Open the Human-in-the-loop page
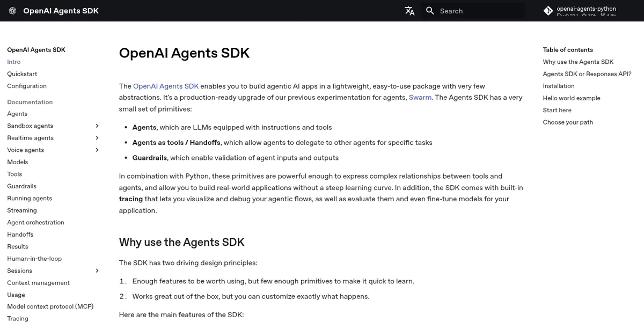Screen dimensions: 644x322 click(34, 259)
